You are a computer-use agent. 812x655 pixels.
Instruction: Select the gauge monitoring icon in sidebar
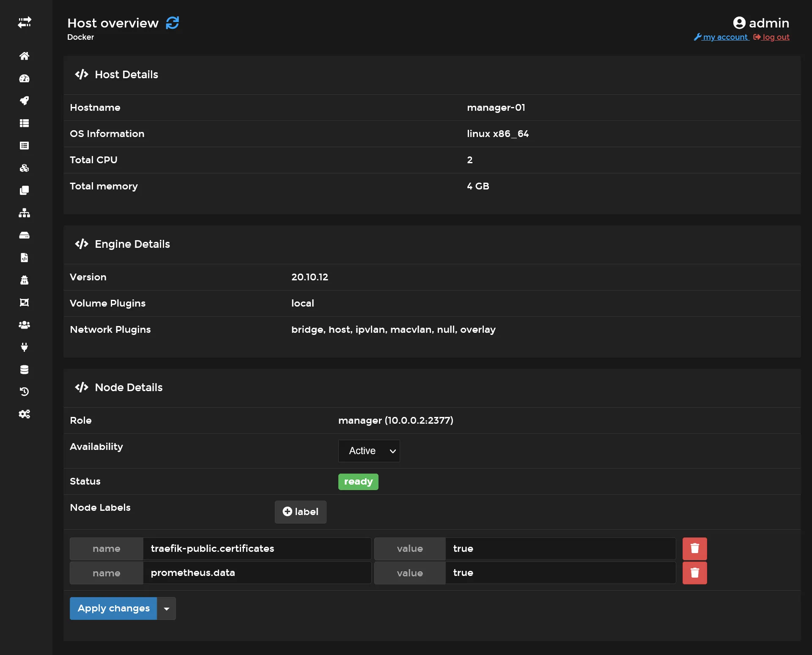click(25, 79)
